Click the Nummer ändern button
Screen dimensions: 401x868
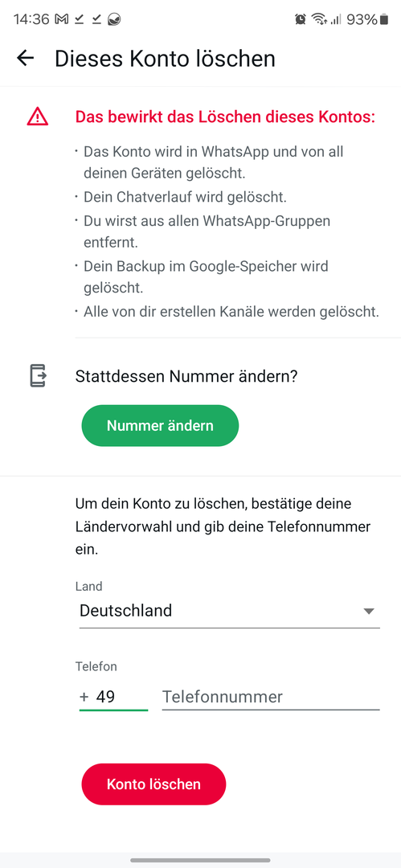160,426
